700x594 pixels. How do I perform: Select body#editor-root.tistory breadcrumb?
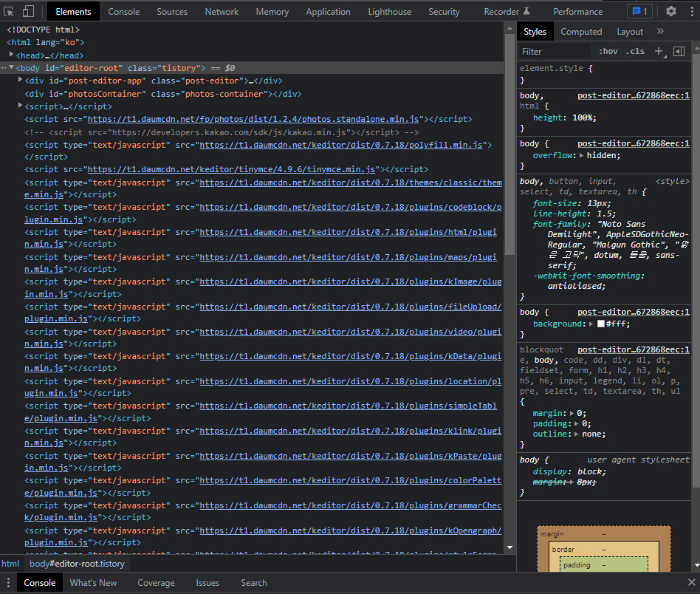tap(78, 564)
